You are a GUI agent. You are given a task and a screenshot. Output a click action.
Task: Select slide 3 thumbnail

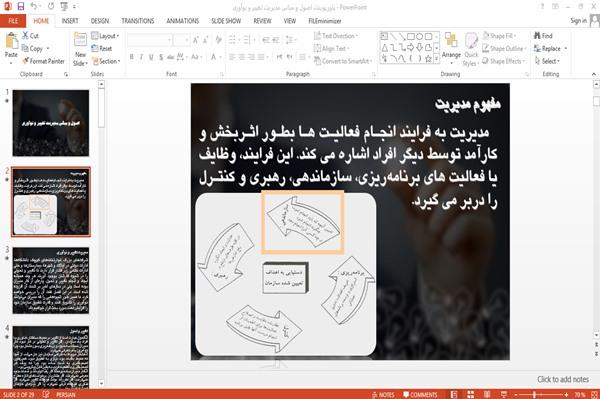51,280
